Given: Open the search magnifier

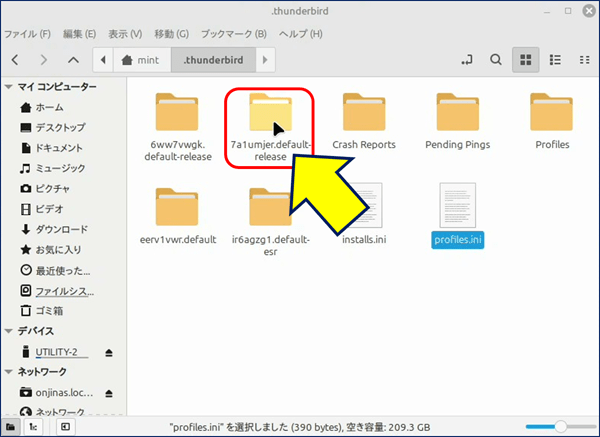Looking at the screenshot, I should click(496, 60).
